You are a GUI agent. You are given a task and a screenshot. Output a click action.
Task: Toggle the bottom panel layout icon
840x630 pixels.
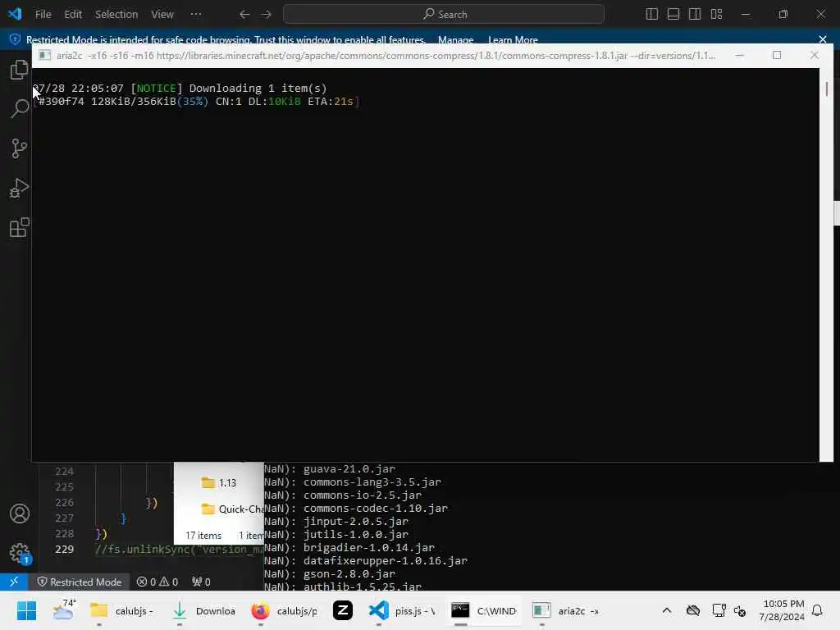[x=673, y=15]
